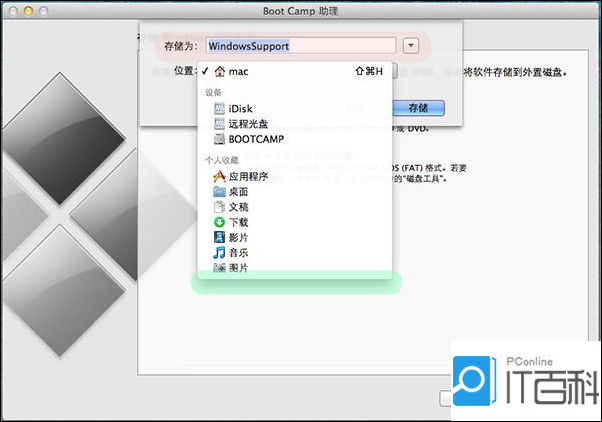This screenshot has width=602, height=422.
Task: Select 桌面 desktop folder entry
Action: click(295, 192)
